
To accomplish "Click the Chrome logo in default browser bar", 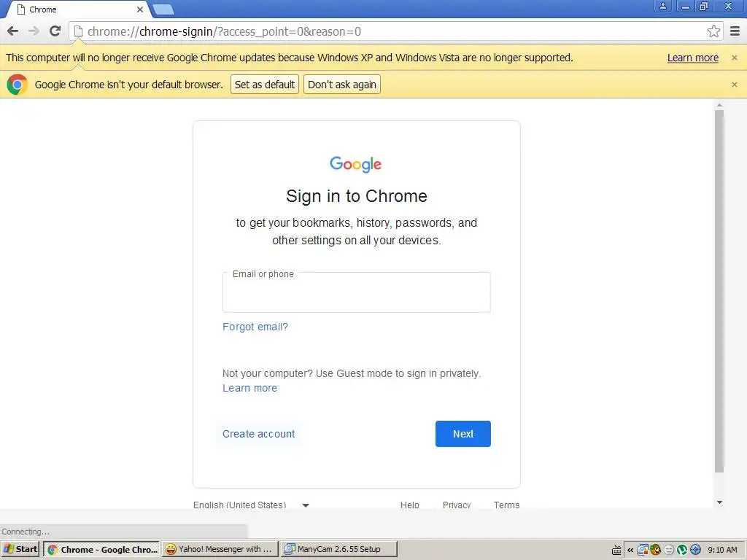I will click(x=18, y=85).
